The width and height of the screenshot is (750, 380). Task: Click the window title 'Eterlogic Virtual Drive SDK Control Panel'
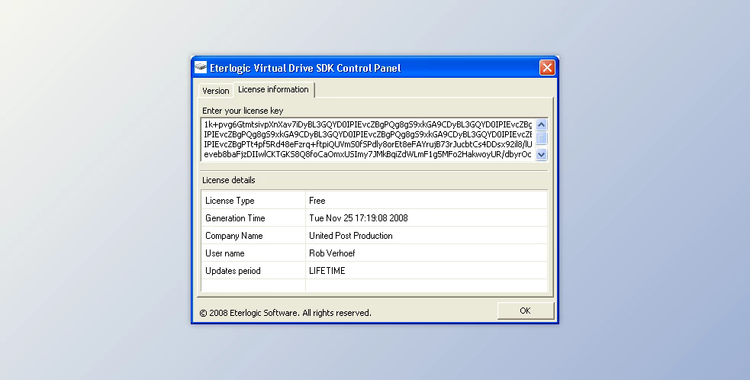point(305,68)
